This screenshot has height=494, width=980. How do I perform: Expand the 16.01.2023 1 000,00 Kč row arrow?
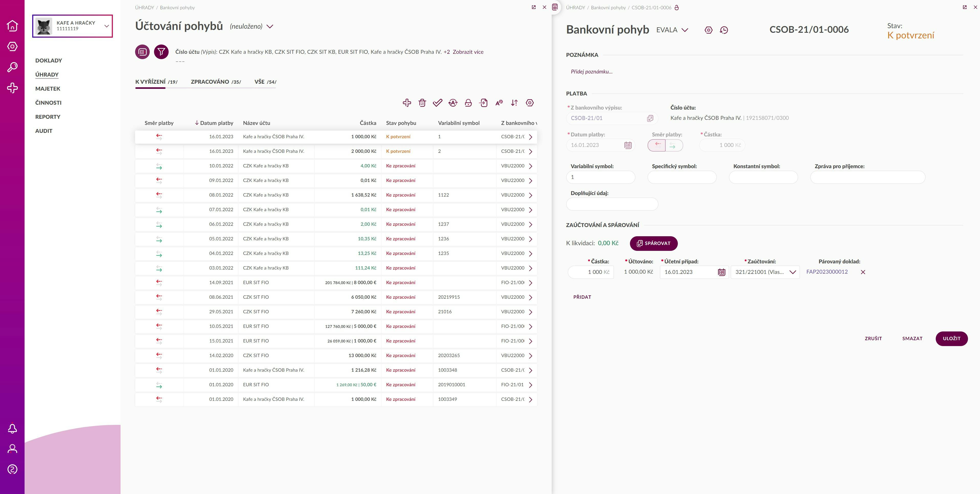pyautogui.click(x=530, y=137)
